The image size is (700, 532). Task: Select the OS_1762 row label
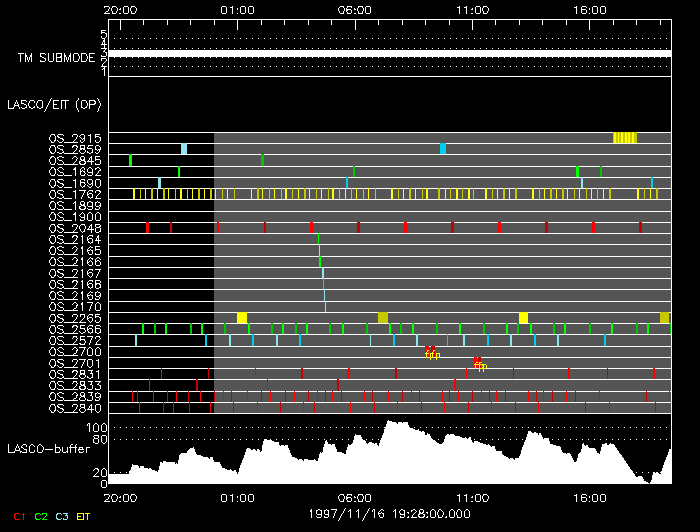(75, 194)
